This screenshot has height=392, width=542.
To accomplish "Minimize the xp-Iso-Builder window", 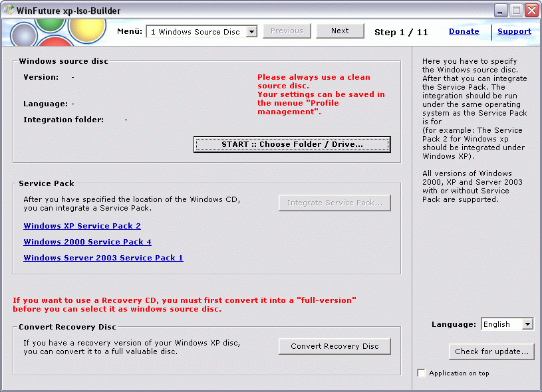I will (x=500, y=11).
